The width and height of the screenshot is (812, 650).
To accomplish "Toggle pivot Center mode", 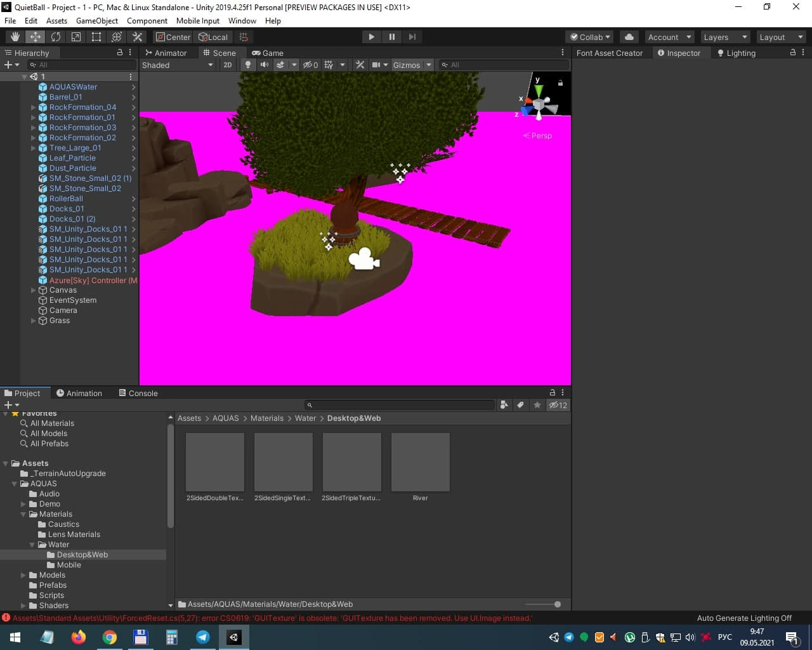I will [173, 37].
